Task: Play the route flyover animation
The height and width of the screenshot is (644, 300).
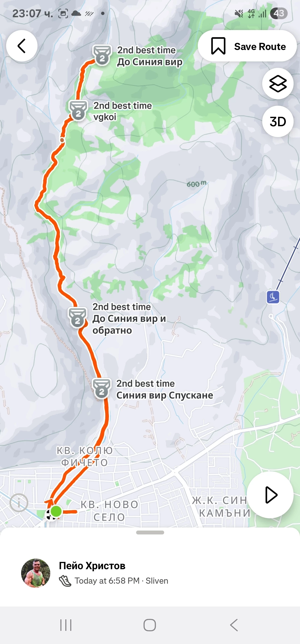Action: tap(270, 495)
